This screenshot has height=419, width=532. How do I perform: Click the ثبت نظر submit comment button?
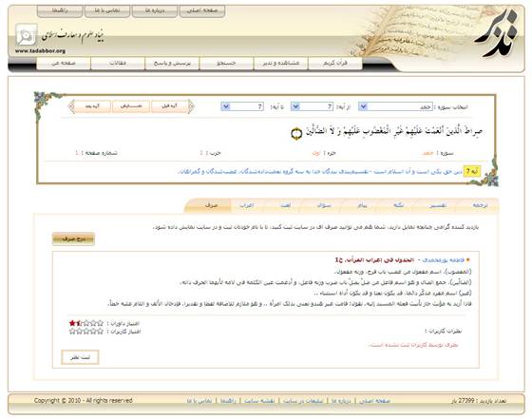point(80,357)
